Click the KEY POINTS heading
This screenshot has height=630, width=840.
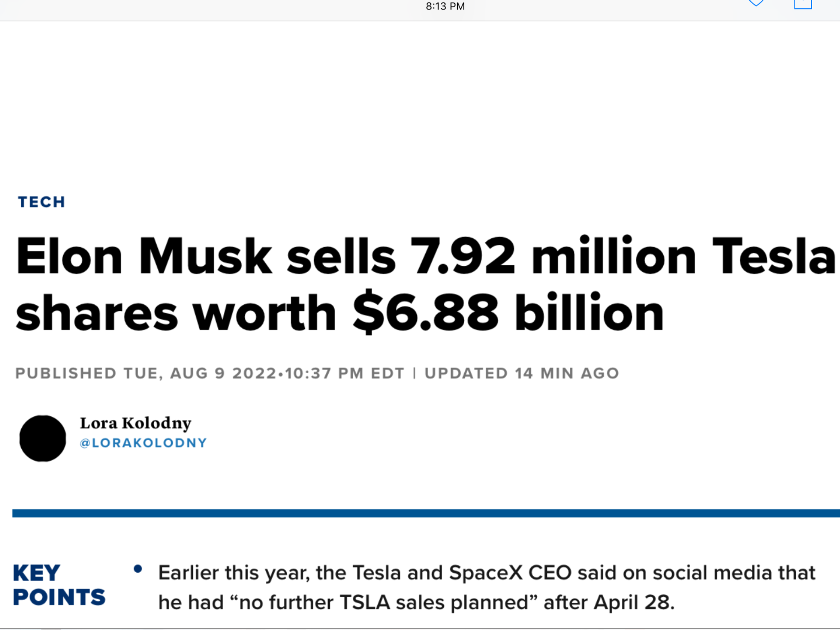[x=59, y=585]
